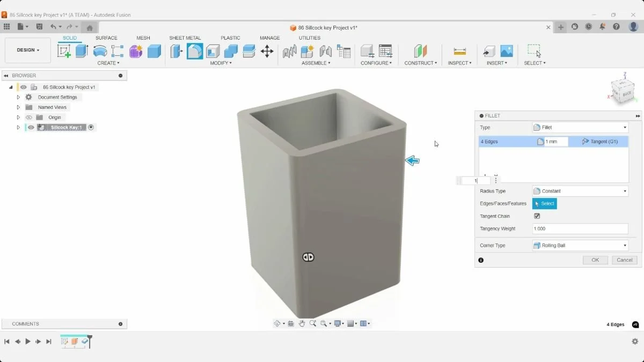
Task: Open the CREATE menu
Action: tap(108, 63)
